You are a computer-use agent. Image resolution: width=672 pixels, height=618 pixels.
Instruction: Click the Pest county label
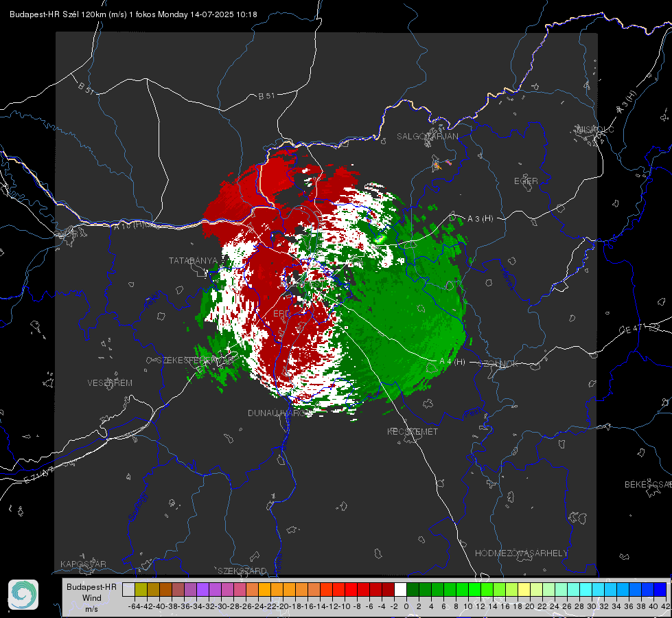pos(473,414)
